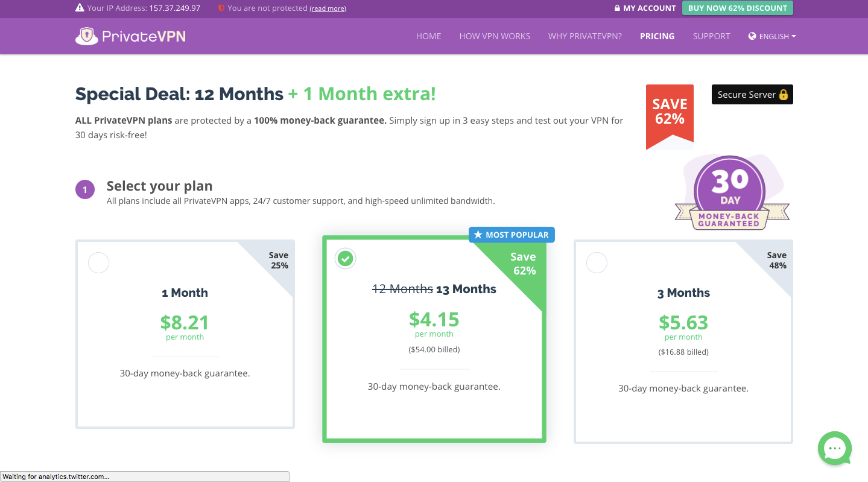
Task: Click the $8.21 price text
Action: (x=185, y=322)
